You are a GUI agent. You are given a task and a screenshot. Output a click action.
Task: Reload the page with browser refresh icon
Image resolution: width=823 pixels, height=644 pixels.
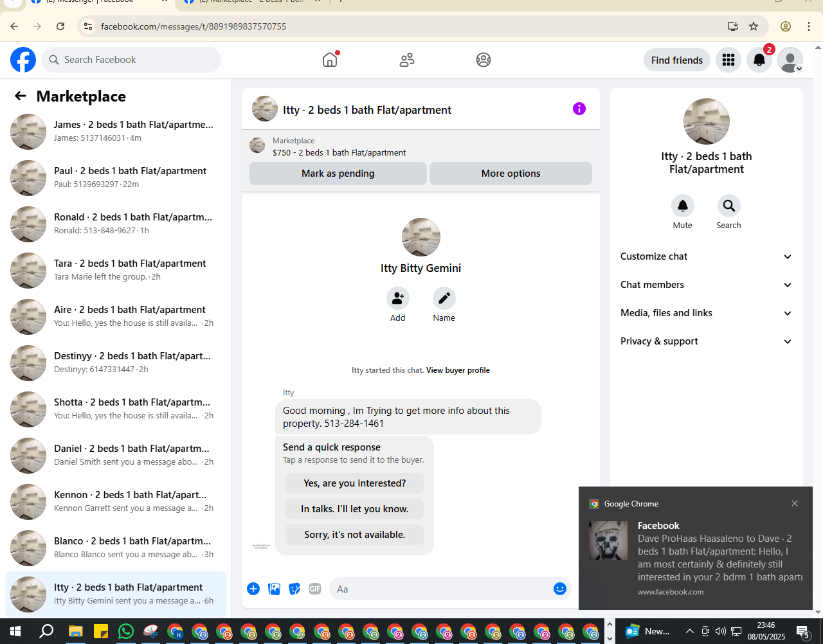coord(60,26)
